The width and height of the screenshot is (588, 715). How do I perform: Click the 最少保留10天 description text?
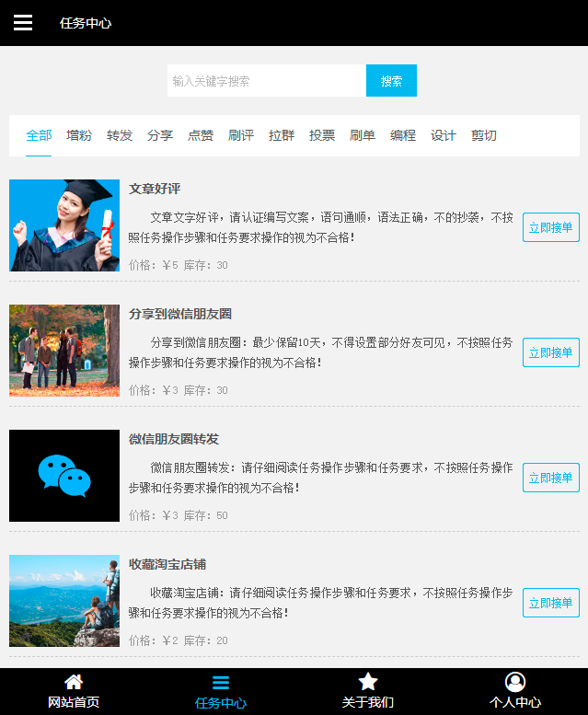click(321, 352)
